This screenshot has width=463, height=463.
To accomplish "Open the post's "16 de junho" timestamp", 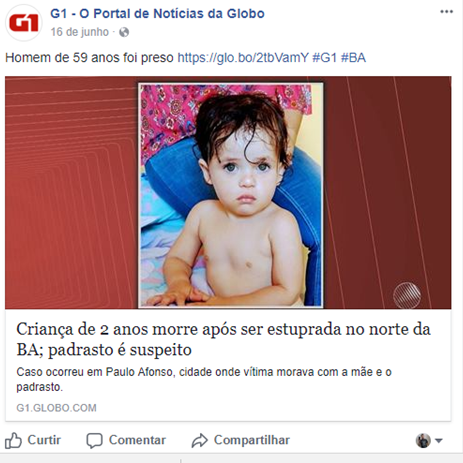I will coord(80,32).
